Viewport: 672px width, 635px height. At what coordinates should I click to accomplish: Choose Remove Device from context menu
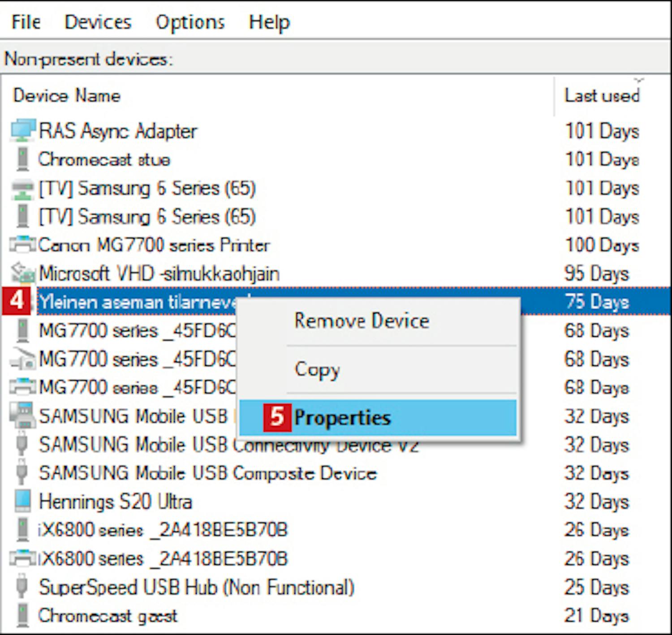pos(362,321)
